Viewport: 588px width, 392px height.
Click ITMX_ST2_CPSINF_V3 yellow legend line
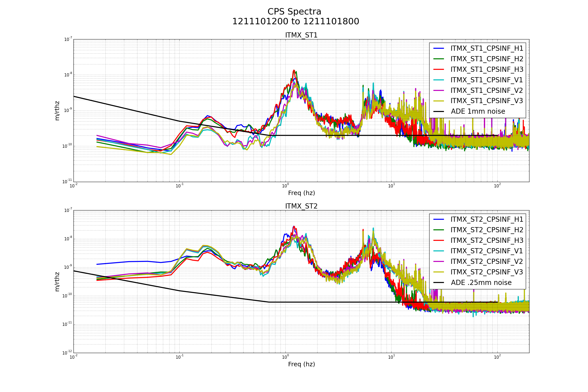(x=439, y=272)
